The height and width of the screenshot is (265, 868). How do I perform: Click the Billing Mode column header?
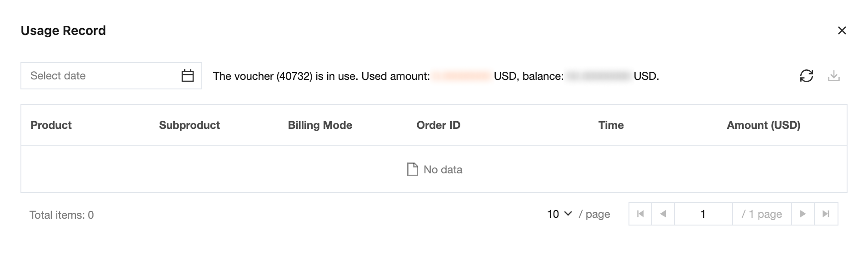tap(320, 125)
